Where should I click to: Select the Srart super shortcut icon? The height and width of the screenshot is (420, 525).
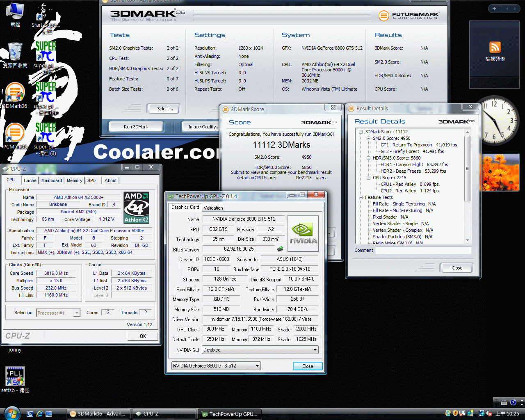click(x=45, y=18)
